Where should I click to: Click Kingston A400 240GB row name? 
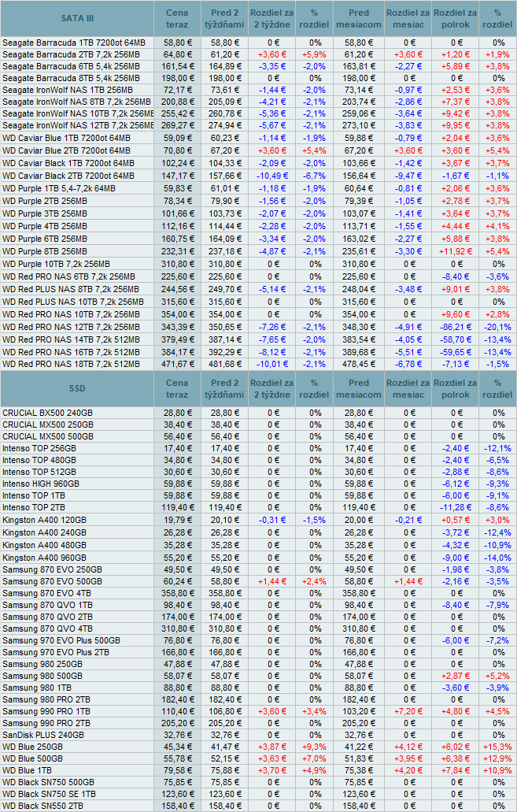click(x=44, y=533)
